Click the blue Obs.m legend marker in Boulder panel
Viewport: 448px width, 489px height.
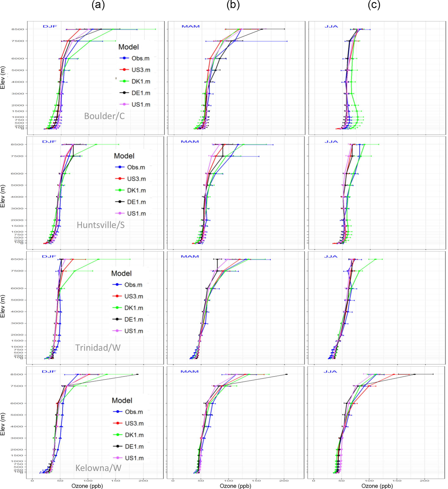pyautogui.click(x=124, y=58)
